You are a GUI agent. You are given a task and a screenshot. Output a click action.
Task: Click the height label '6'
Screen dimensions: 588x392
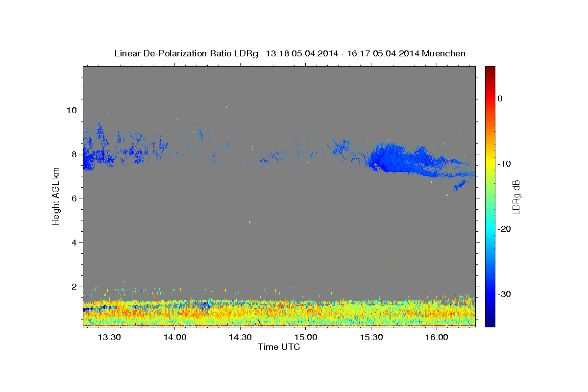pyautogui.click(x=74, y=198)
